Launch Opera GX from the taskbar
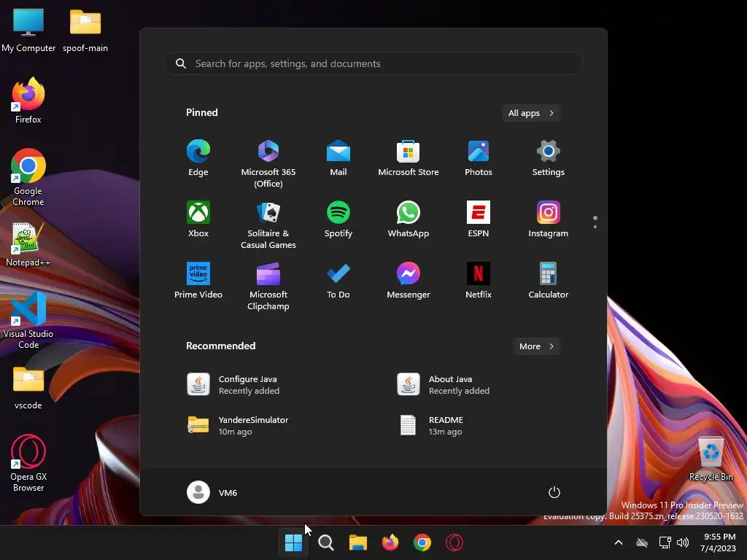 pos(454,542)
